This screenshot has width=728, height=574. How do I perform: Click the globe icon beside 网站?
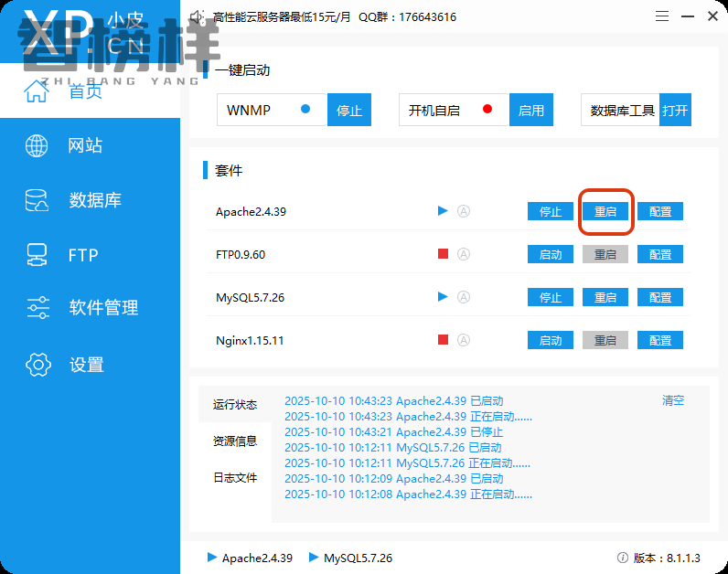coord(37,145)
